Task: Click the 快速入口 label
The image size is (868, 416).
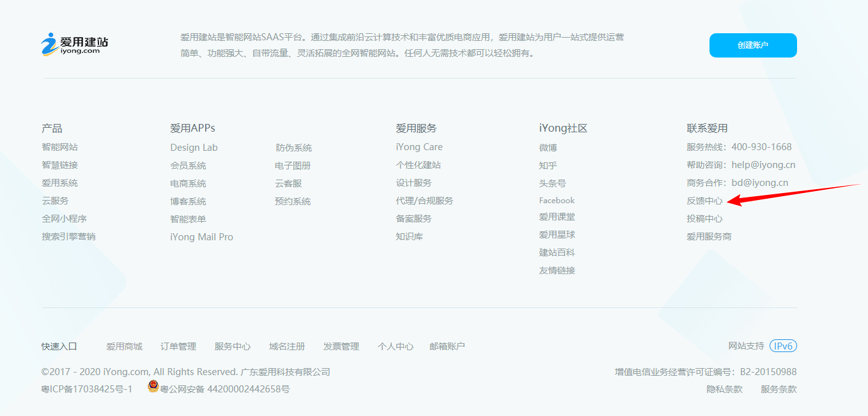Action: pyautogui.click(x=59, y=346)
